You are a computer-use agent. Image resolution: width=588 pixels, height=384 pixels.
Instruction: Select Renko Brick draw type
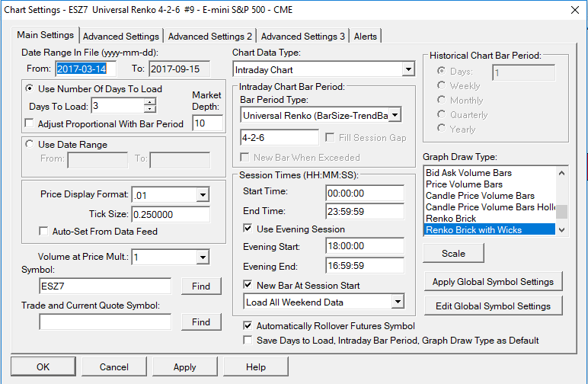coord(490,218)
